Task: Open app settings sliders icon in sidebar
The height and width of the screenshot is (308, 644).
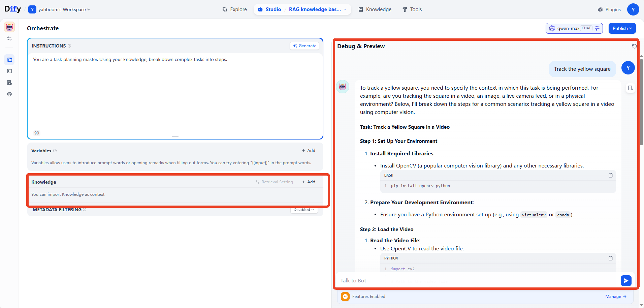Action: [9, 38]
